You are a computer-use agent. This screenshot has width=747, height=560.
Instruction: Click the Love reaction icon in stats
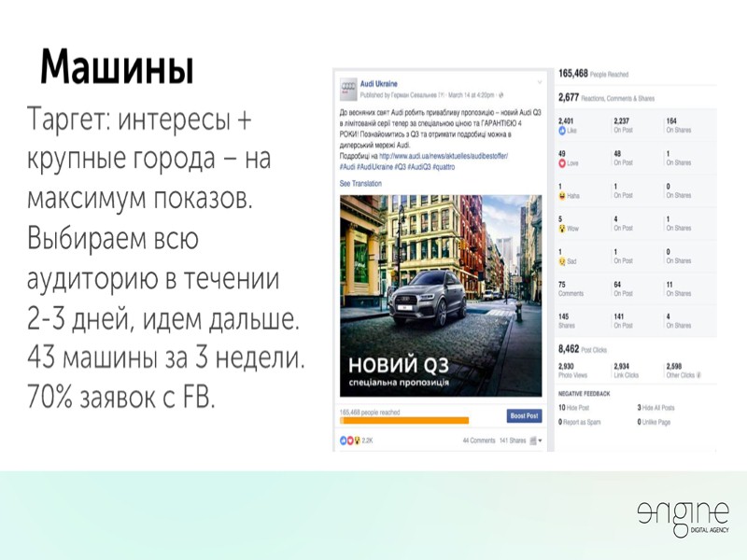click(x=562, y=162)
